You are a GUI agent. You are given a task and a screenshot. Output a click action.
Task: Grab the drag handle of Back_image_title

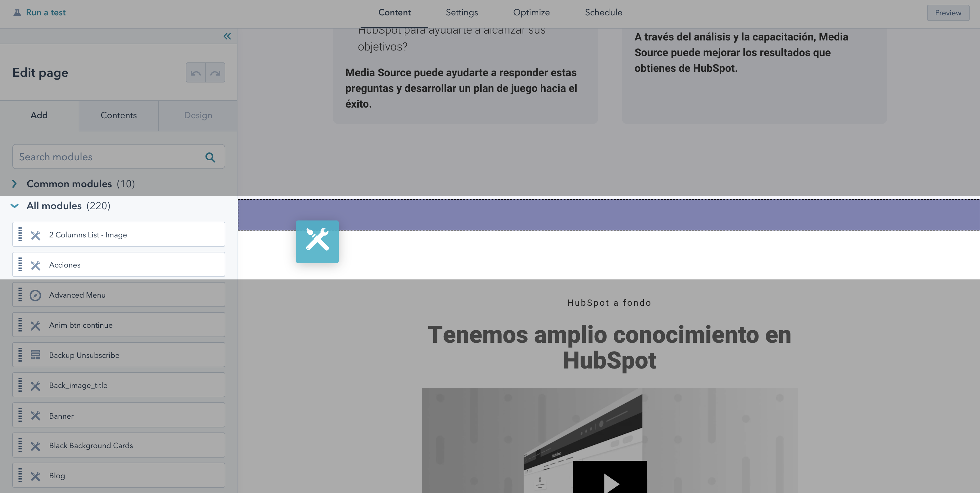point(20,385)
